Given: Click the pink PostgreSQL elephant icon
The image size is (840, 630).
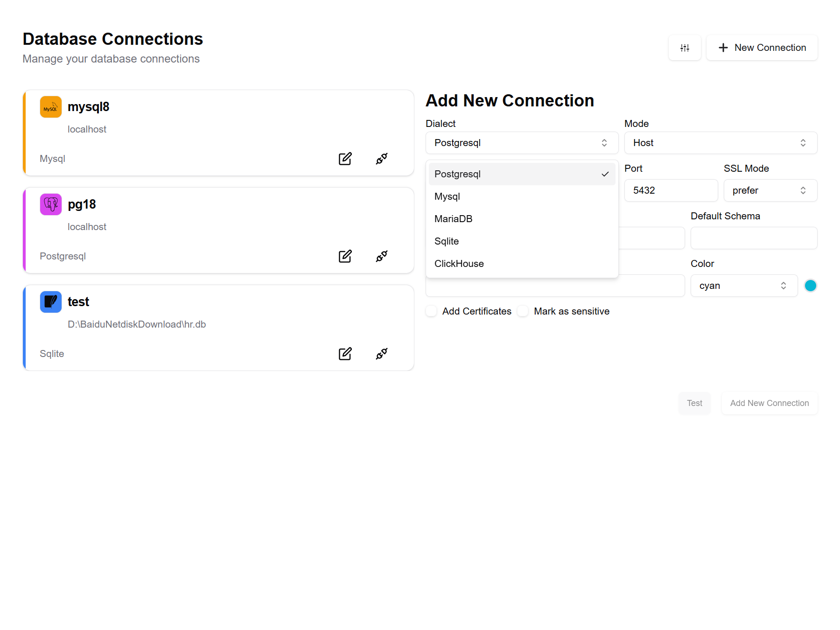Looking at the screenshot, I should tap(51, 204).
